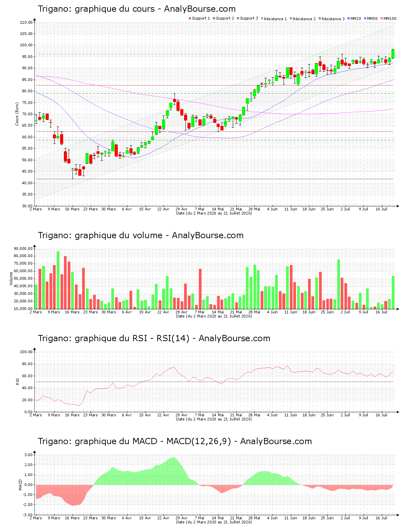Click the '18 Juin' date on MACD chart
412x532 pixels.
(309, 518)
